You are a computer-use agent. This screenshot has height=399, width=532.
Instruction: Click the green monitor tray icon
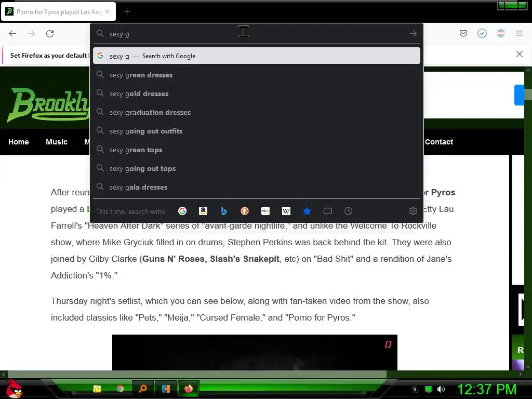coord(429,389)
